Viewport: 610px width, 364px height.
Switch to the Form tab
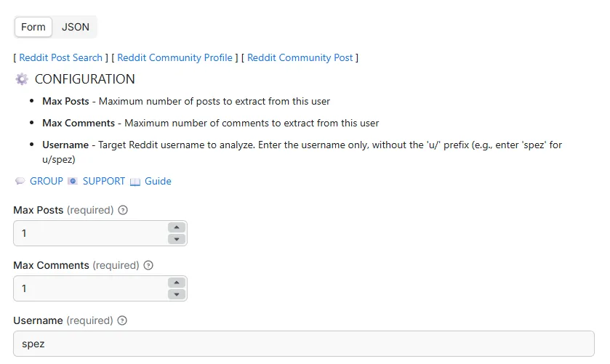(33, 27)
